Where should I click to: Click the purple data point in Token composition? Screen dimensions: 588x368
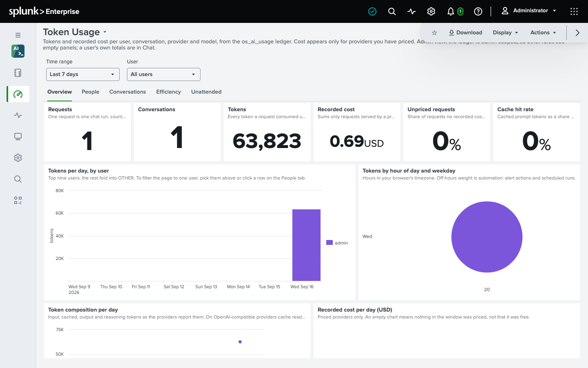[x=240, y=342]
